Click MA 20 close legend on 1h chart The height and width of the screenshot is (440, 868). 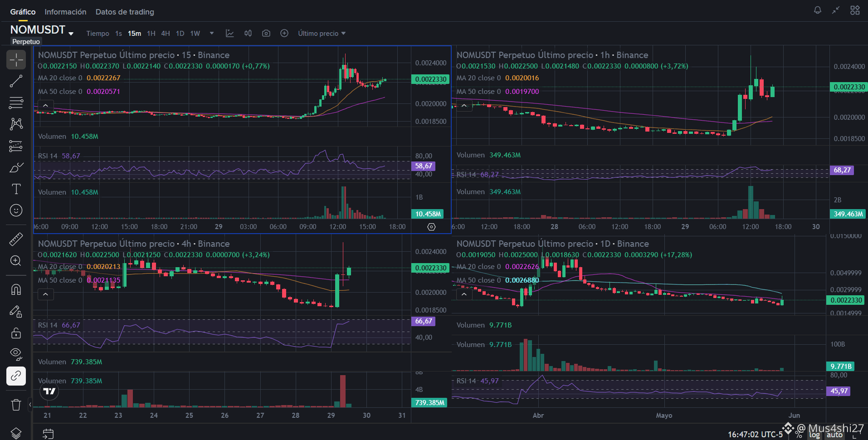pyautogui.click(x=498, y=78)
